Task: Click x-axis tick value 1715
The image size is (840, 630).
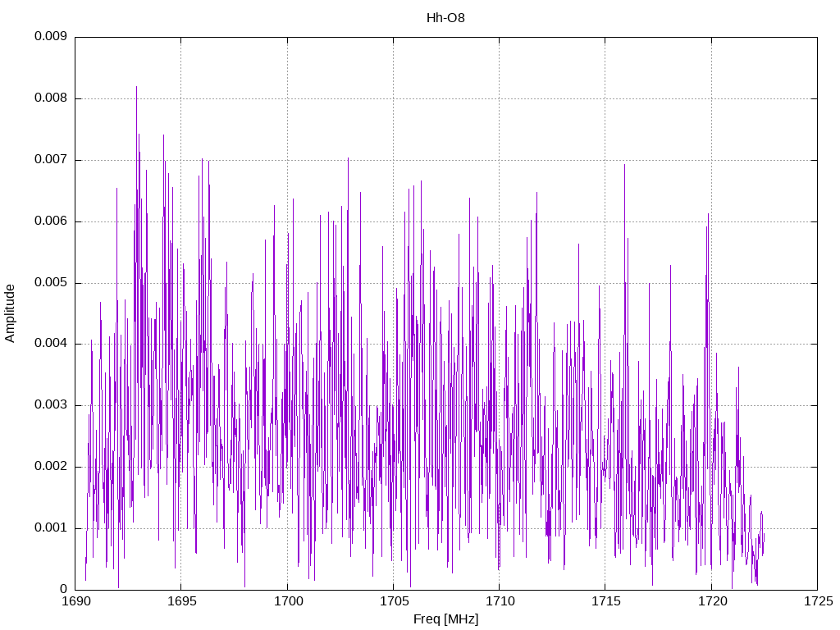Action: coord(606,601)
